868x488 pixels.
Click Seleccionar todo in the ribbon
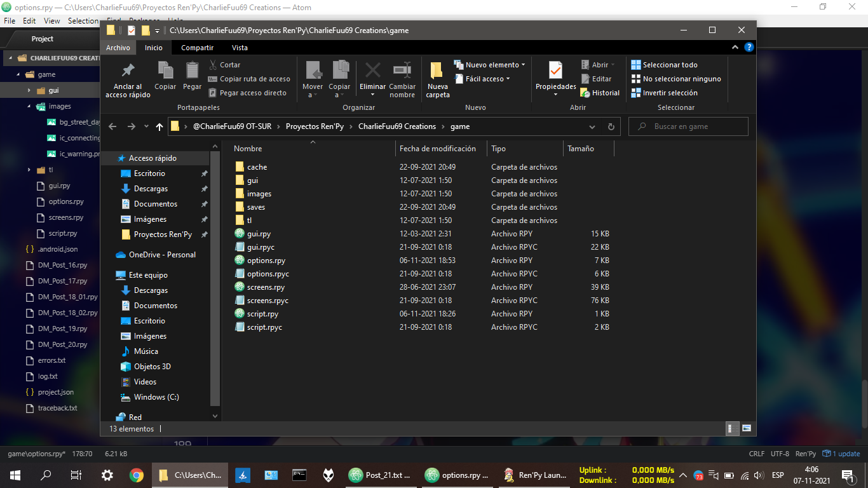tap(670, 65)
